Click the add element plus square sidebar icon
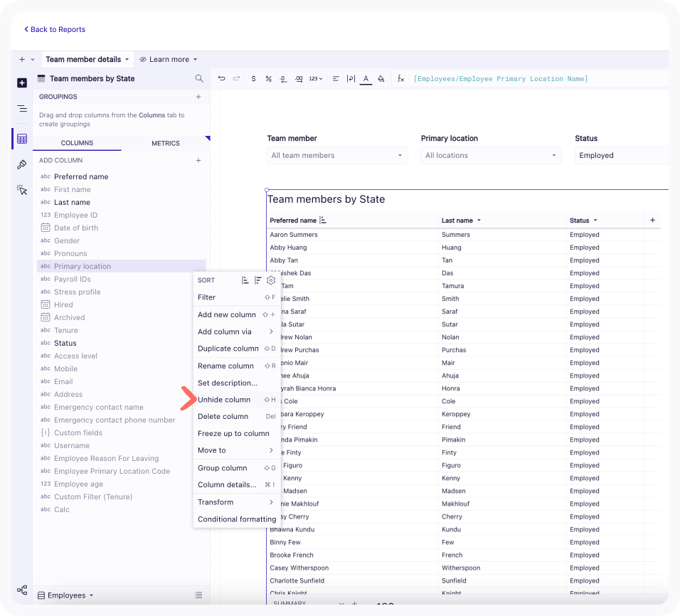The width and height of the screenshot is (680, 616). click(22, 83)
